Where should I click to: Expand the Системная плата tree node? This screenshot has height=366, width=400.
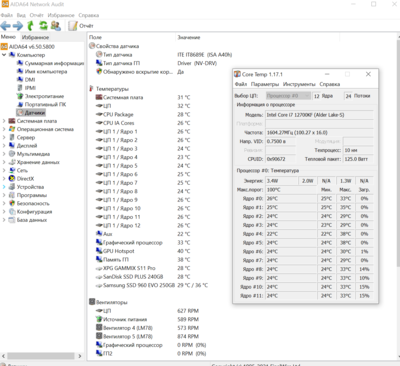point(4,121)
